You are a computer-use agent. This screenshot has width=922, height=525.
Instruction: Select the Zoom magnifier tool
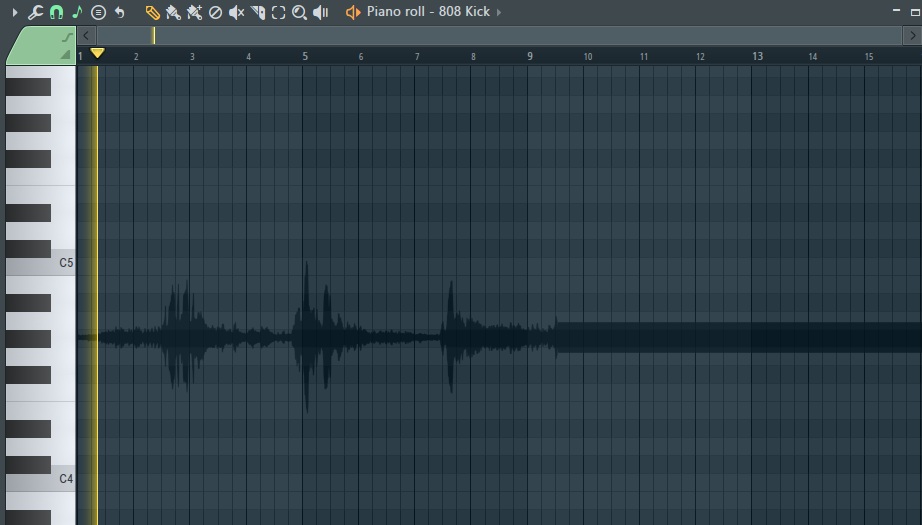(x=299, y=12)
